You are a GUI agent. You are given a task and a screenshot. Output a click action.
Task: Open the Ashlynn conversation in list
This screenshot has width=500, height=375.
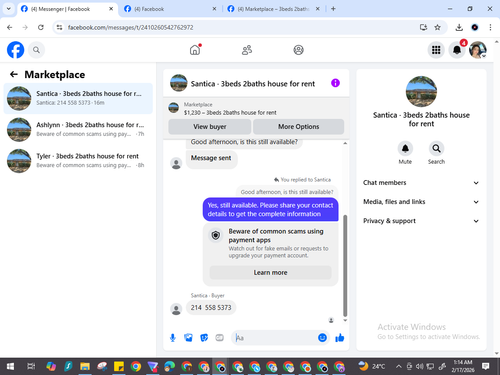[x=78, y=129]
